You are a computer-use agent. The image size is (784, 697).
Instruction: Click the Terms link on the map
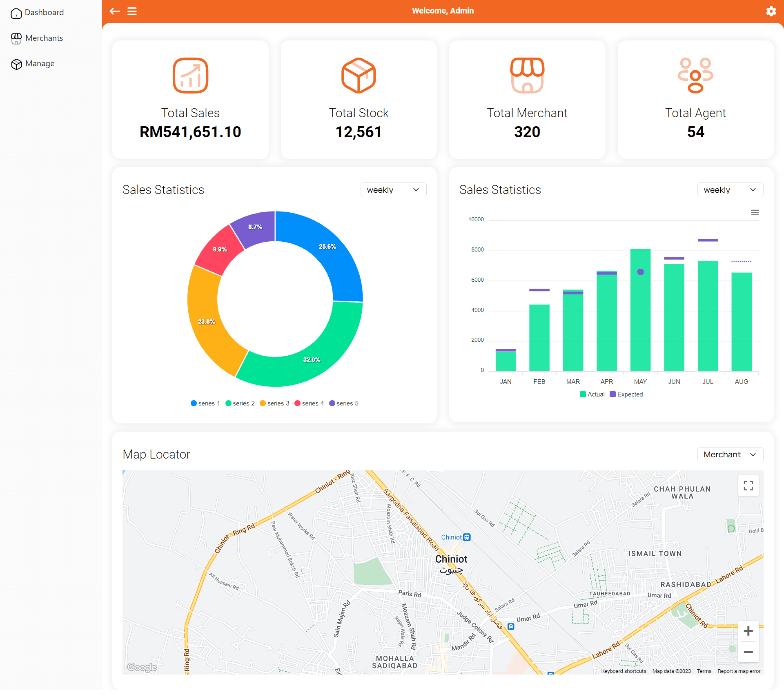(x=704, y=671)
